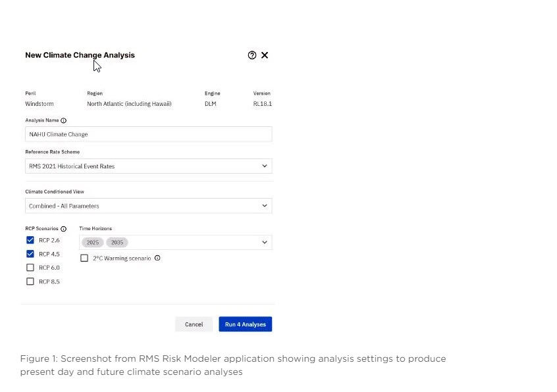Open the help question mark icon
Screen dimensions: 557x392
pos(252,55)
